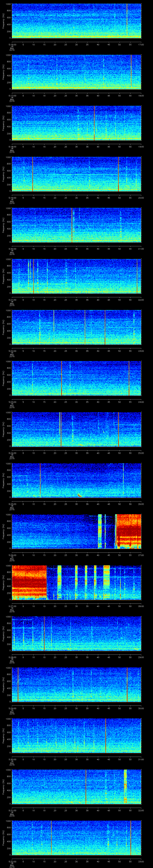
Task: Click the '17:00' end label of first panel
Action: tap(141, 44)
